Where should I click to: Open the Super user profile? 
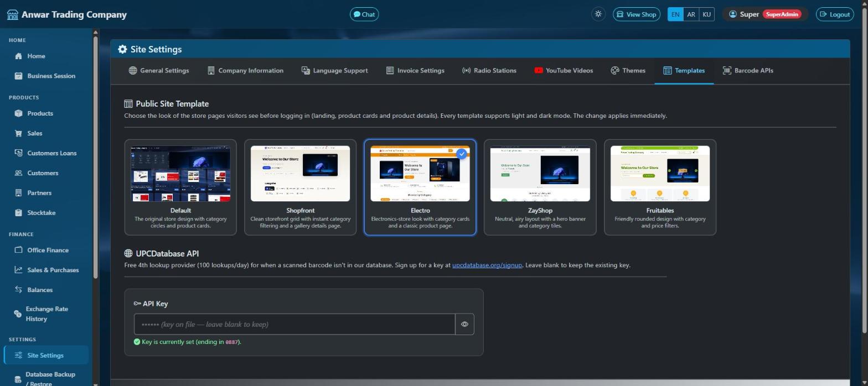click(765, 14)
